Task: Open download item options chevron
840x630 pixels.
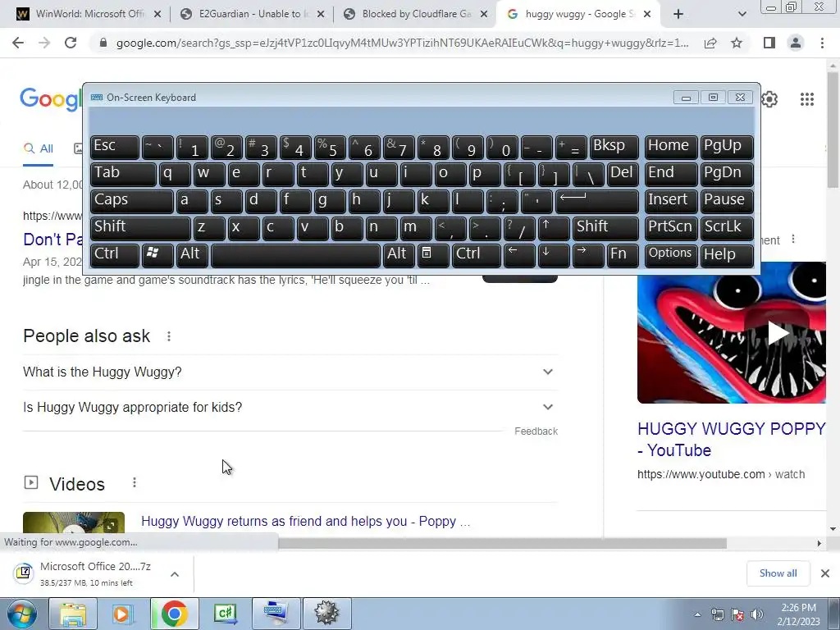Action: [x=175, y=574]
